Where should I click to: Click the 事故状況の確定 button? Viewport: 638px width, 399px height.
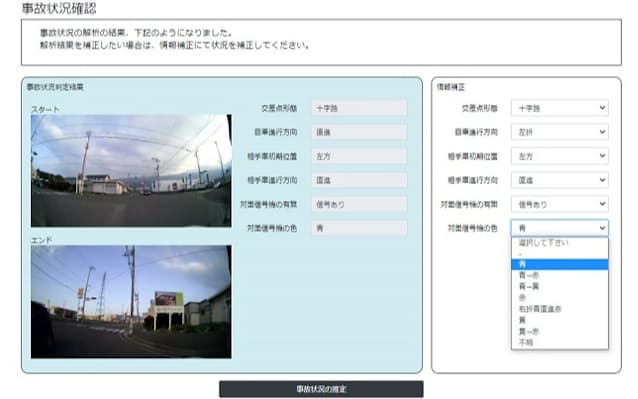coord(321,389)
